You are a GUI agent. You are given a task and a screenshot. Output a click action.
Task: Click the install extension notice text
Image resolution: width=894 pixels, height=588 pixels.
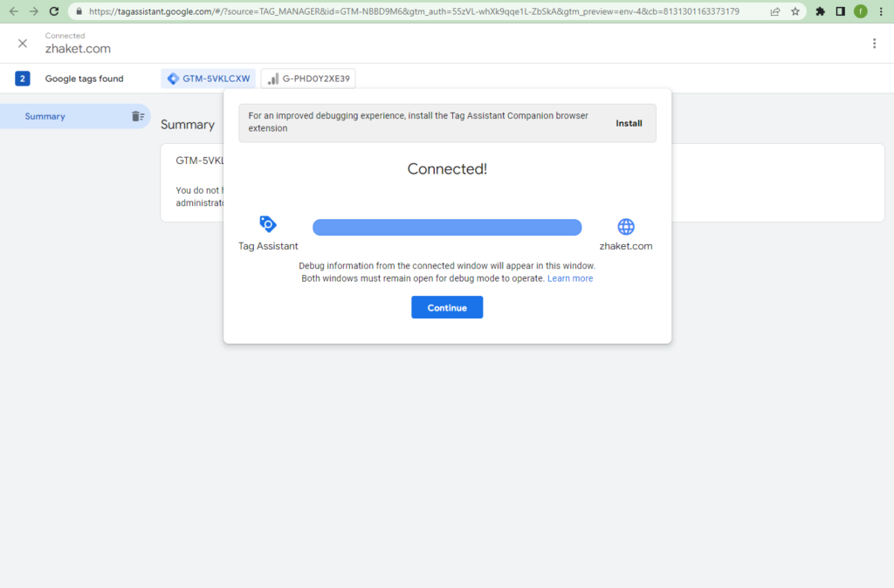point(418,122)
